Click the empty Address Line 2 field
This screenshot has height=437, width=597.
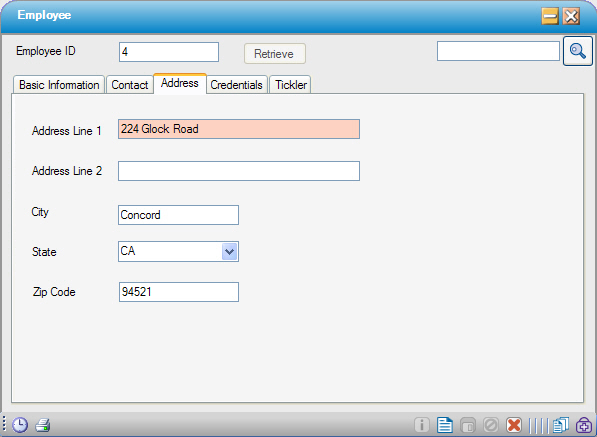[239, 171]
